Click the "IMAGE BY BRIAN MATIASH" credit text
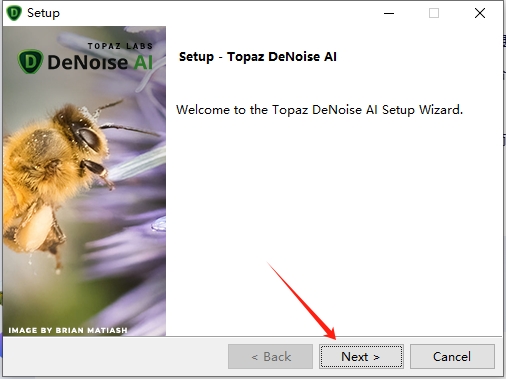This screenshot has height=379, width=506. (68, 330)
